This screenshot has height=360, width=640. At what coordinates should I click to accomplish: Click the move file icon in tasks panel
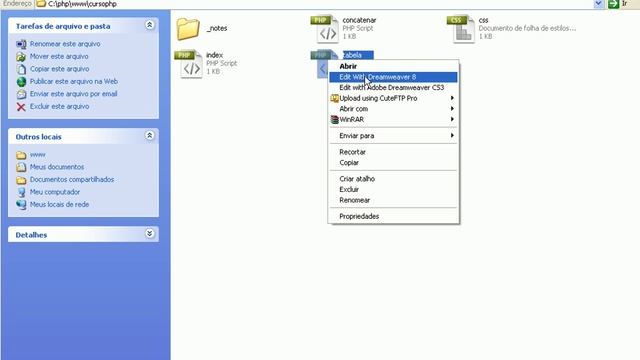[21, 57]
